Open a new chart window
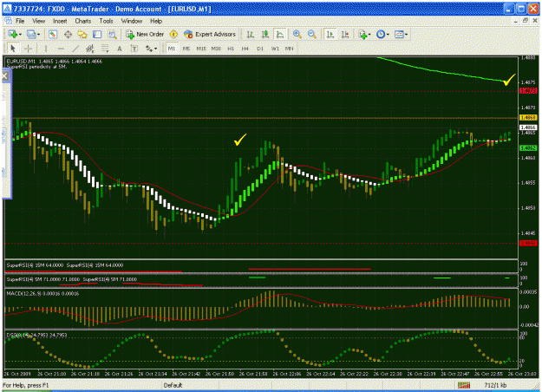 [13, 34]
